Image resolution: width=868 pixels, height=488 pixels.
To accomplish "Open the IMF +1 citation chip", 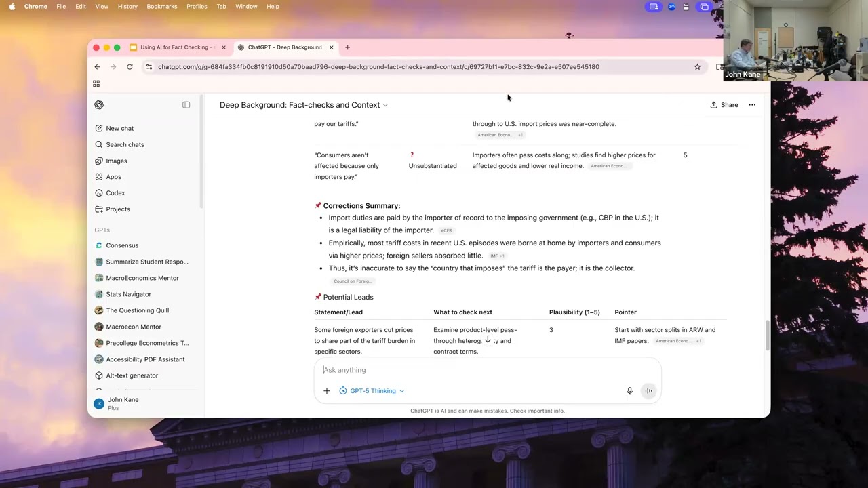I will (497, 256).
